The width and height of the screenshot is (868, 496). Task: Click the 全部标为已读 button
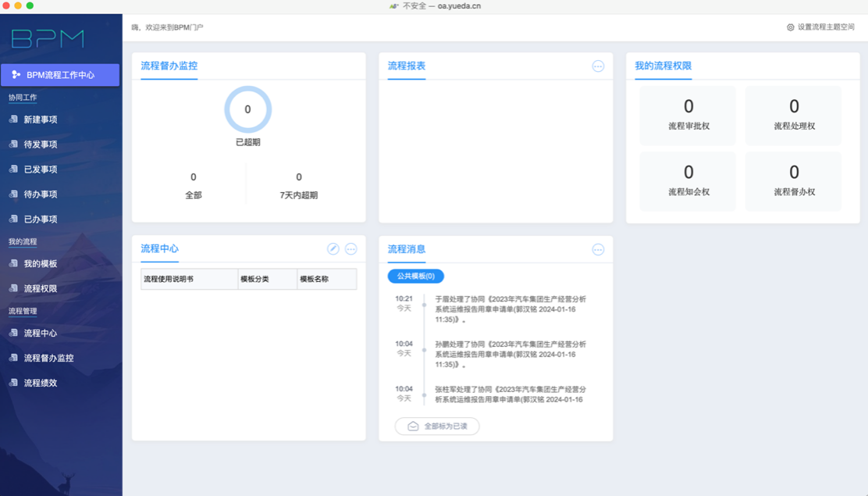coord(436,426)
